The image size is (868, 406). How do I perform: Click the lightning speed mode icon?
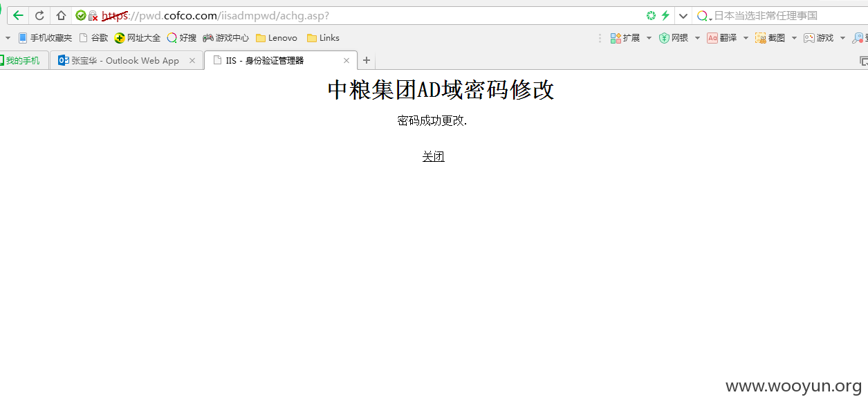pyautogui.click(x=665, y=15)
